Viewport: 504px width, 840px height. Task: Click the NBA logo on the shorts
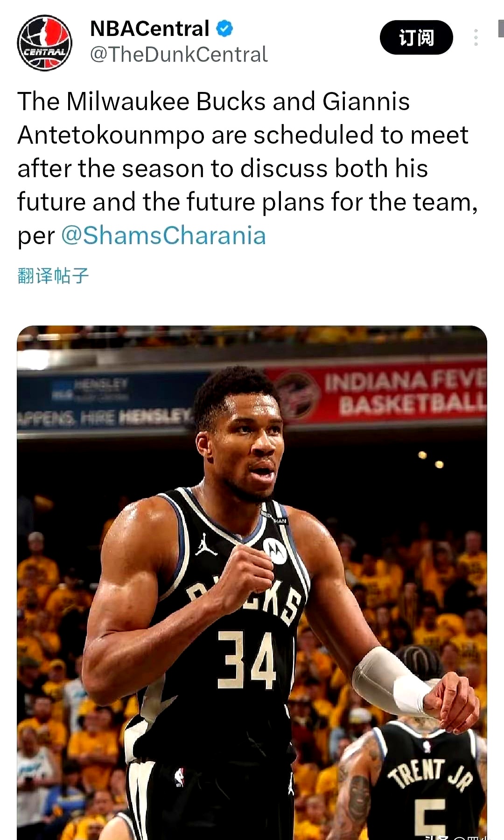[179, 777]
